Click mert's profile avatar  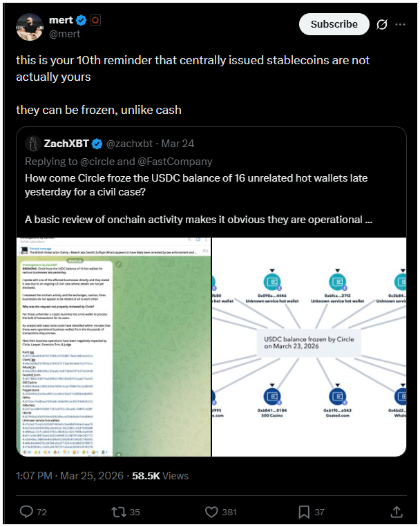(29, 26)
